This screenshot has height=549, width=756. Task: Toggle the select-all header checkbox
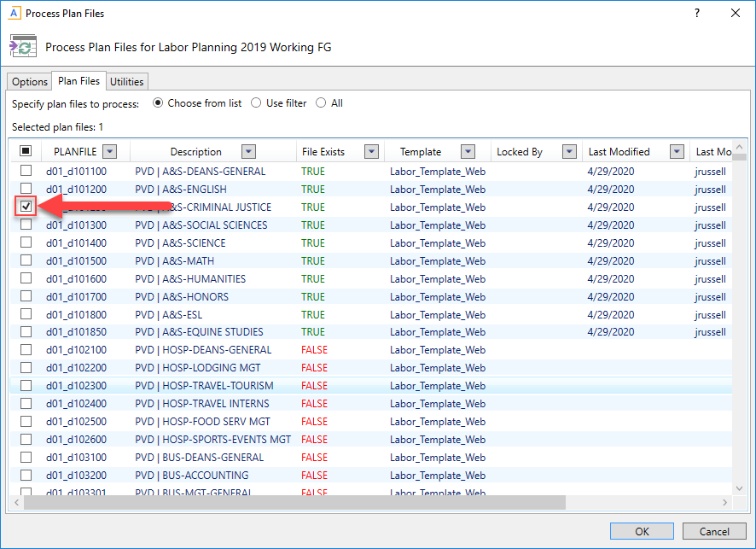point(26,152)
